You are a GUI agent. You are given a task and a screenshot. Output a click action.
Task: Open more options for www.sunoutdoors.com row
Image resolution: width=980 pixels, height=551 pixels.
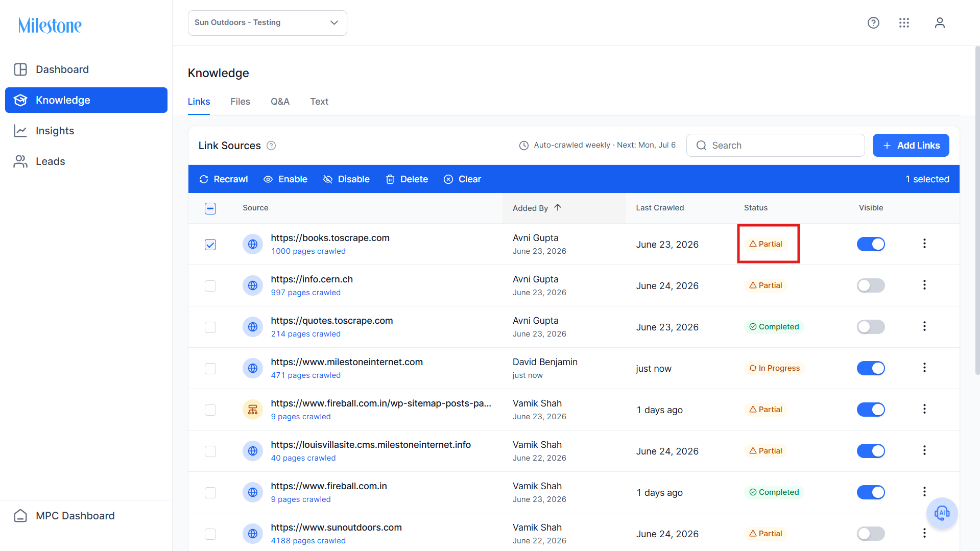[924, 533]
